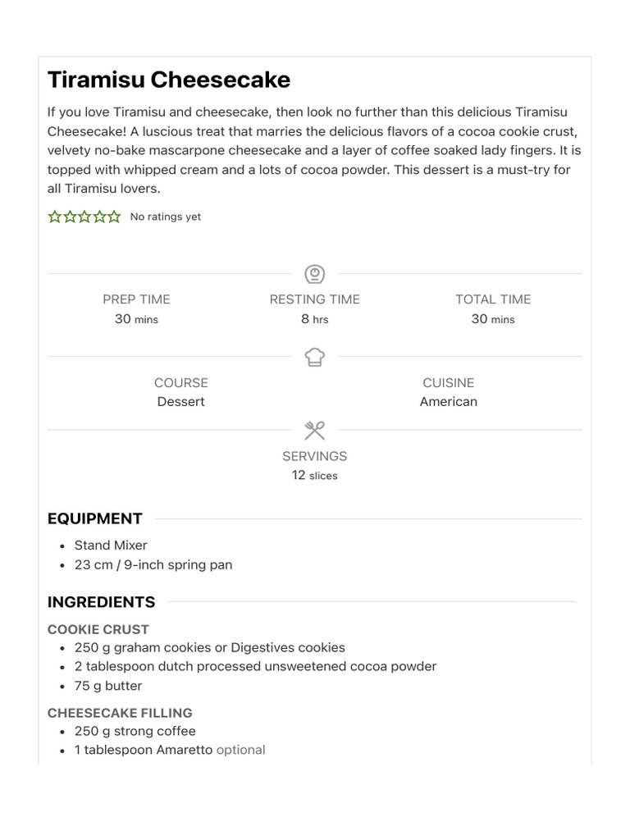Select the Dessert course value
630x840 pixels.
click(181, 402)
